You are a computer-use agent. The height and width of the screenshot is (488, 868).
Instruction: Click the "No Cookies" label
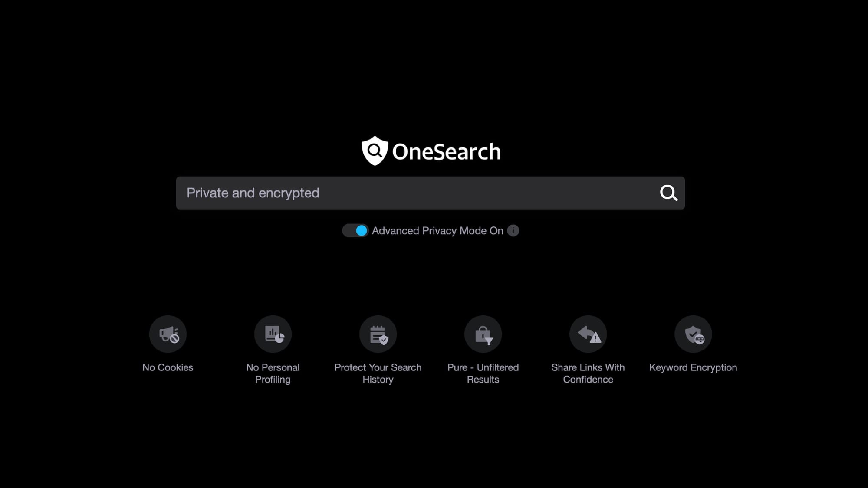[168, 367]
